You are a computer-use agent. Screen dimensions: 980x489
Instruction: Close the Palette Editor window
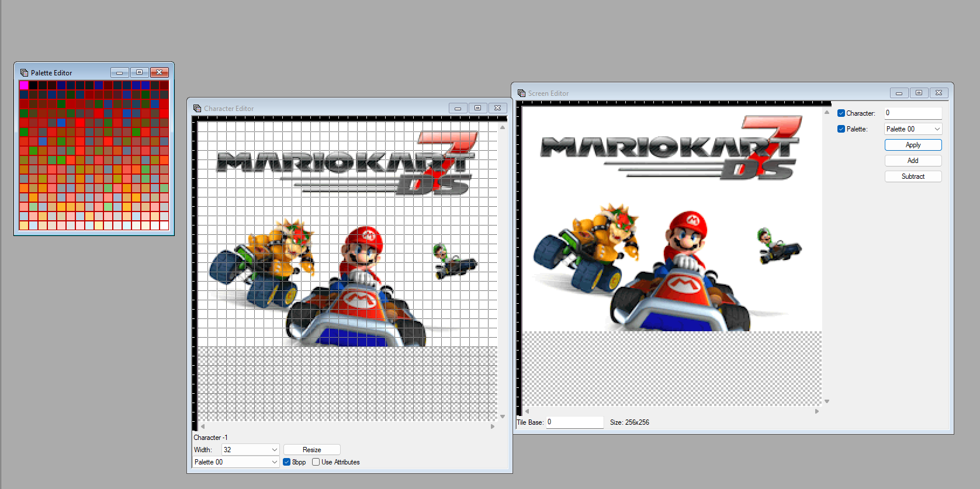coord(160,72)
